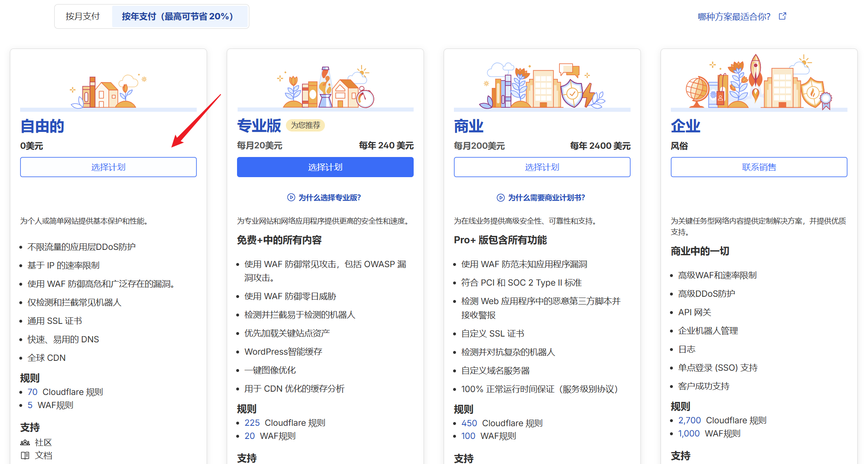This screenshot has height=464, width=868.
Task: Choose the free plan 选择计划 button
Action: pyautogui.click(x=108, y=167)
